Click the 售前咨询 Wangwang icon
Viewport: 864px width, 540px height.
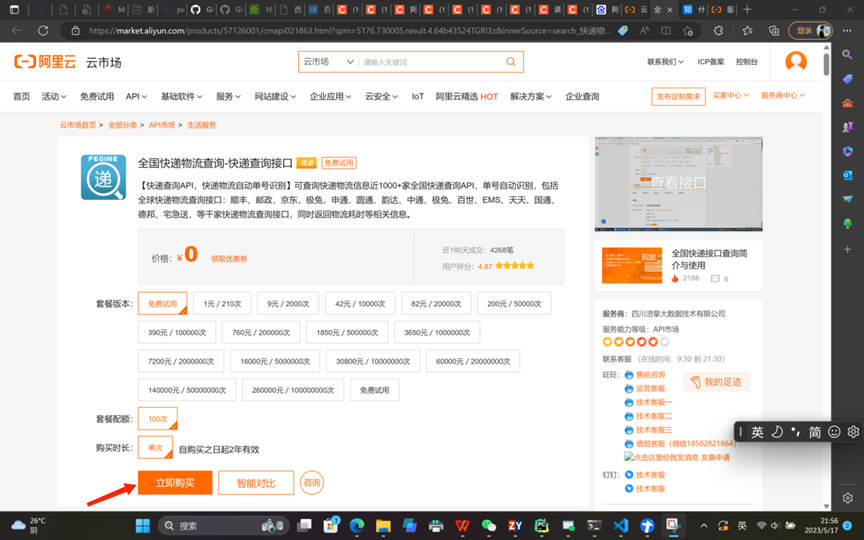(629, 375)
